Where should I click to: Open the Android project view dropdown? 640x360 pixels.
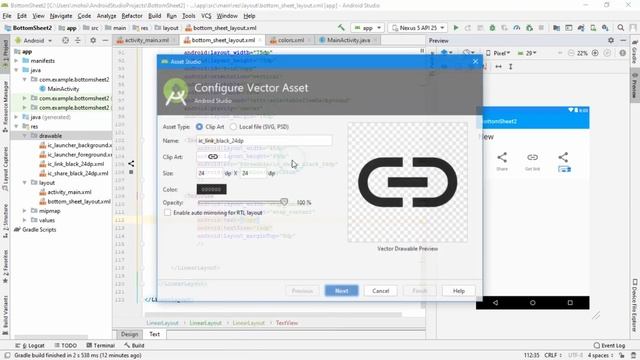pos(34,40)
